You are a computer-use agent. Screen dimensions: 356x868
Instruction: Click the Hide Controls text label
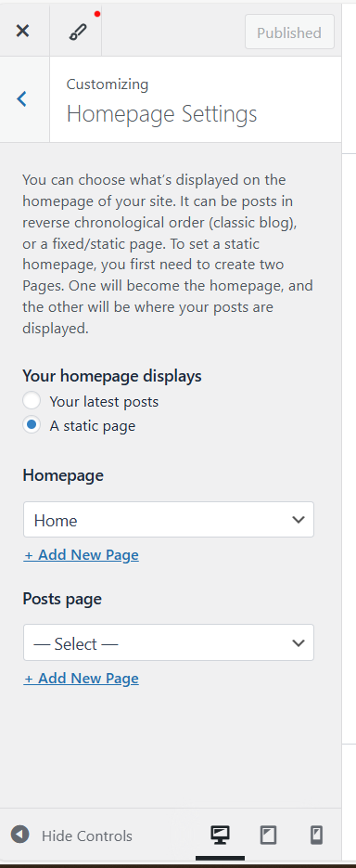tap(87, 836)
